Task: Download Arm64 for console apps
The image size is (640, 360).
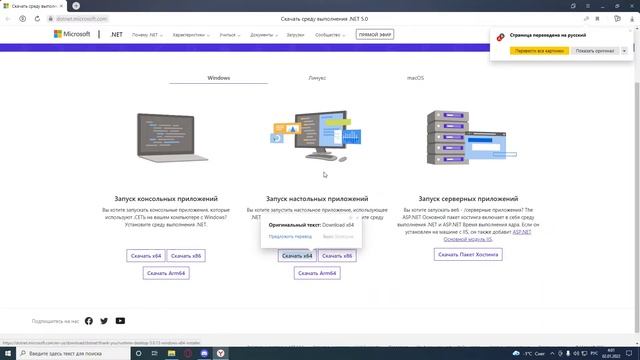Action: coord(166,273)
